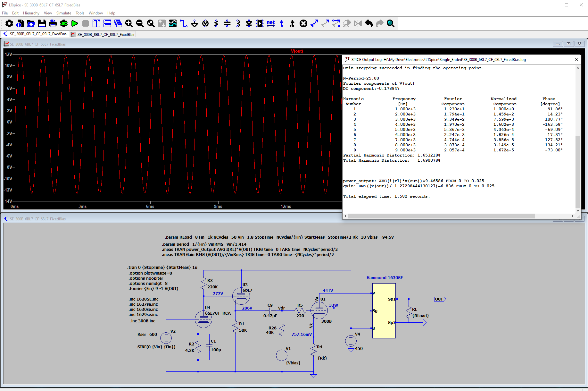Open the Window menu
Screen dimensions: 588x391
pos(96,13)
